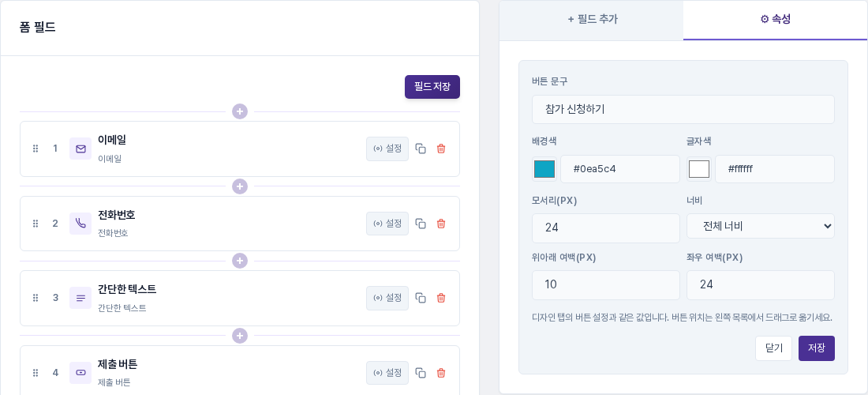Image resolution: width=868 pixels, height=395 pixels.
Task: Select the 속성 tab
Action: point(776,20)
